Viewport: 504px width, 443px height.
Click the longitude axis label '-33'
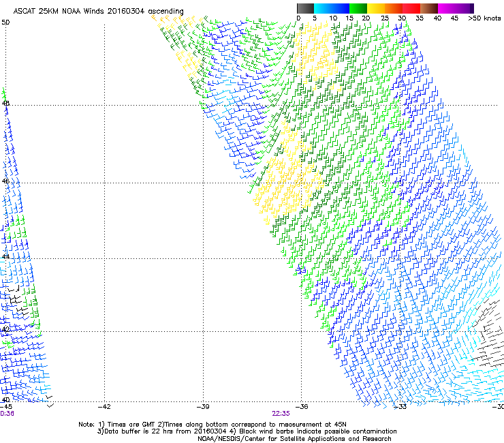(x=400, y=407)
